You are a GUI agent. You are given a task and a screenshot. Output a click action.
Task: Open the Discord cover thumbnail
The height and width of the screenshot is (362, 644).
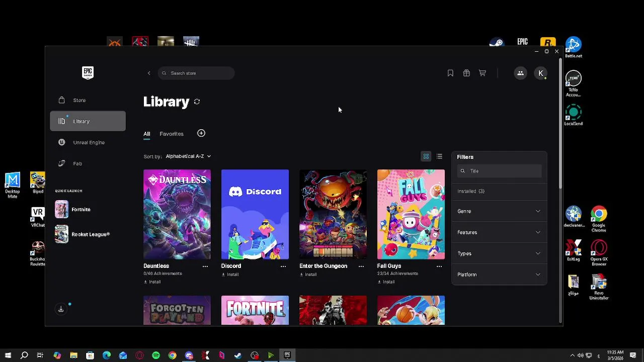pyautogui.click(x=255, y=214)
